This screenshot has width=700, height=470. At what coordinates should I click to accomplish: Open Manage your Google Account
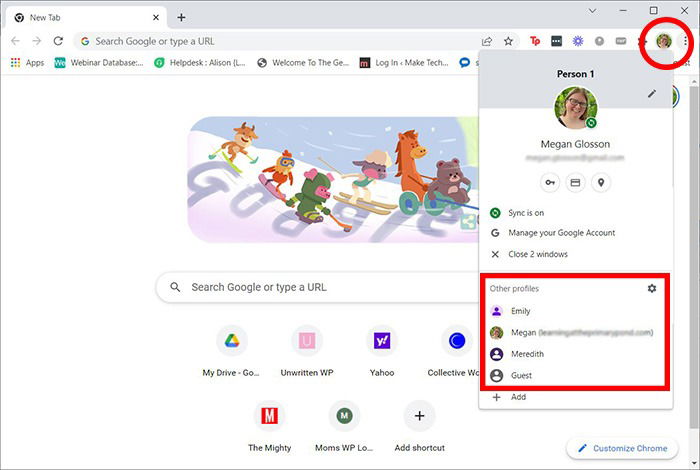(x=575, y=233)
